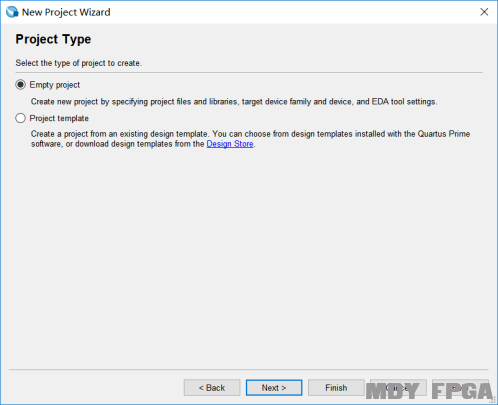Choose the Project template radio option
Screen dimensions: 498x405
(x=20, y=118)
